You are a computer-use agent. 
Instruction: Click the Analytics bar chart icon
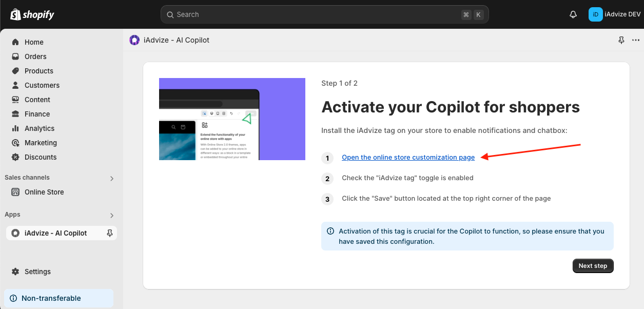[15, 128]
